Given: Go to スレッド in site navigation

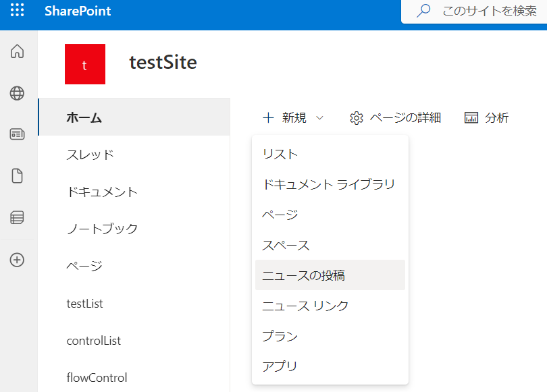Looking at the screenshot, I should pos(90,155).
